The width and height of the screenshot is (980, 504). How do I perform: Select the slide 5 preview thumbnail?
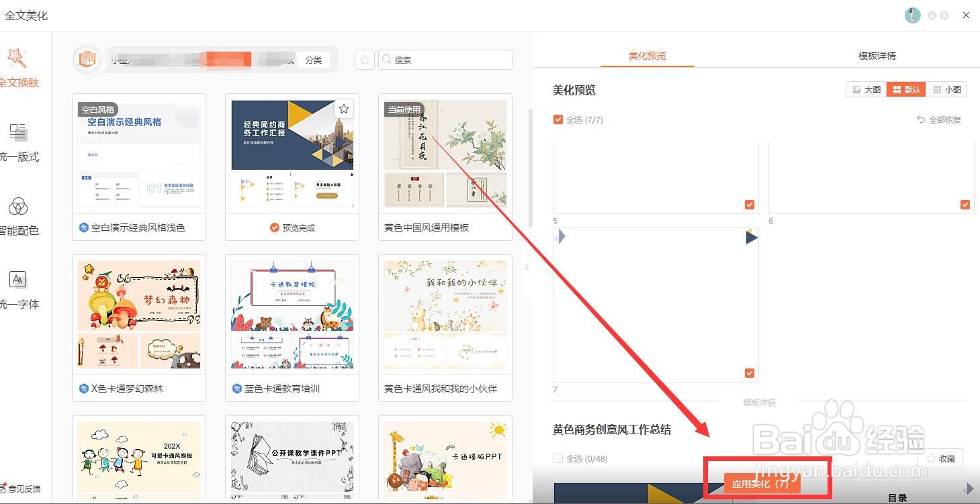[656, 178]
